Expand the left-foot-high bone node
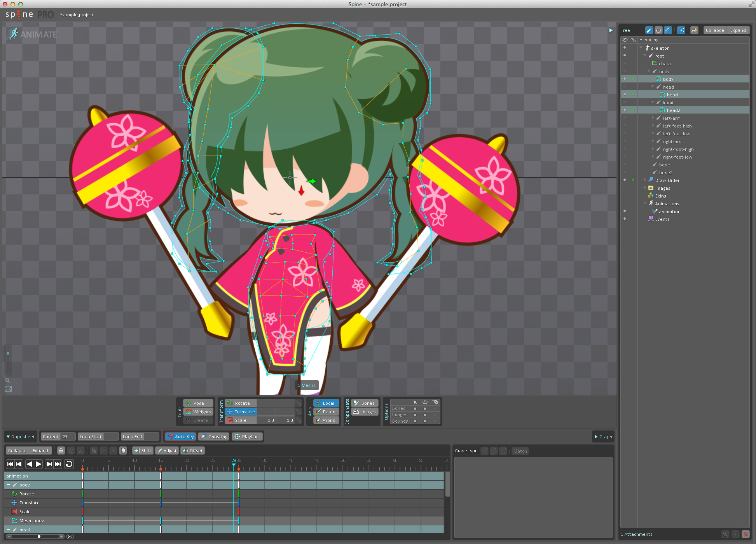 tap(653, 126)
